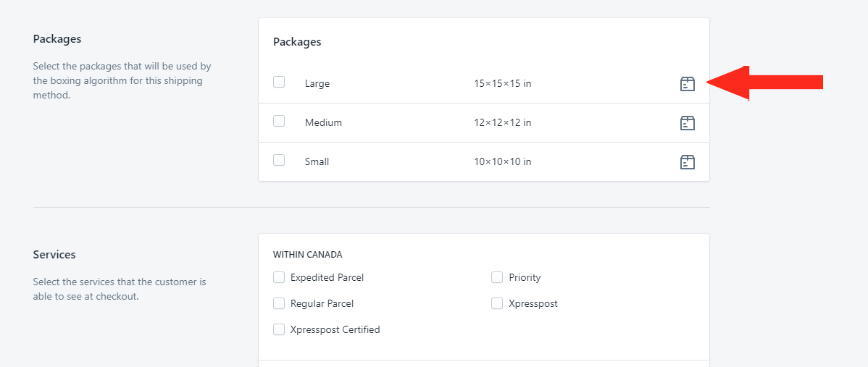
Task: Check the Xpresspost Certified service
Action: coord(279,330)
